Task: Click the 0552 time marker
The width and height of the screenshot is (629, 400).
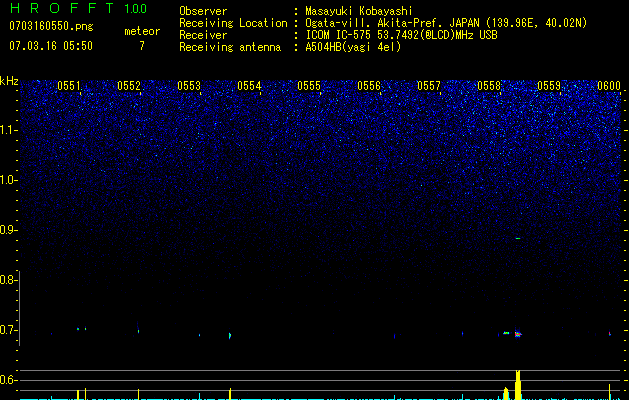Action: 129,86
